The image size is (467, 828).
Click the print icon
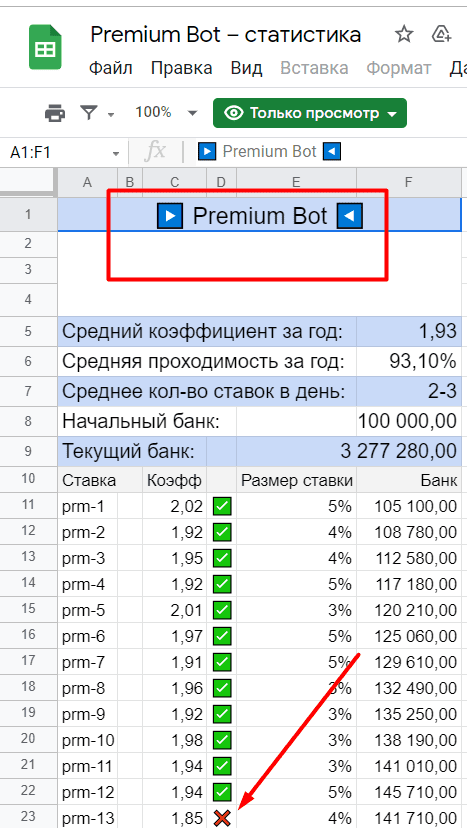55,112
